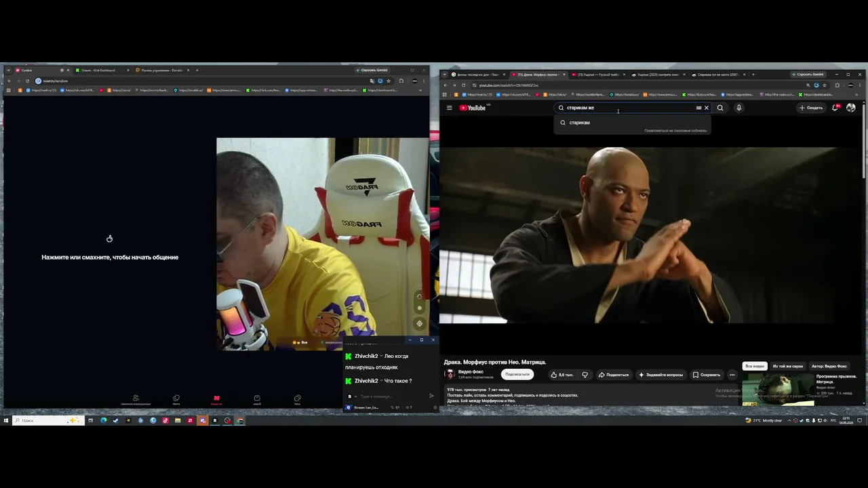Open the TikTok icon on the taskbar
Viewport: 868px width, 488px height.
click(x=165, y=420)
